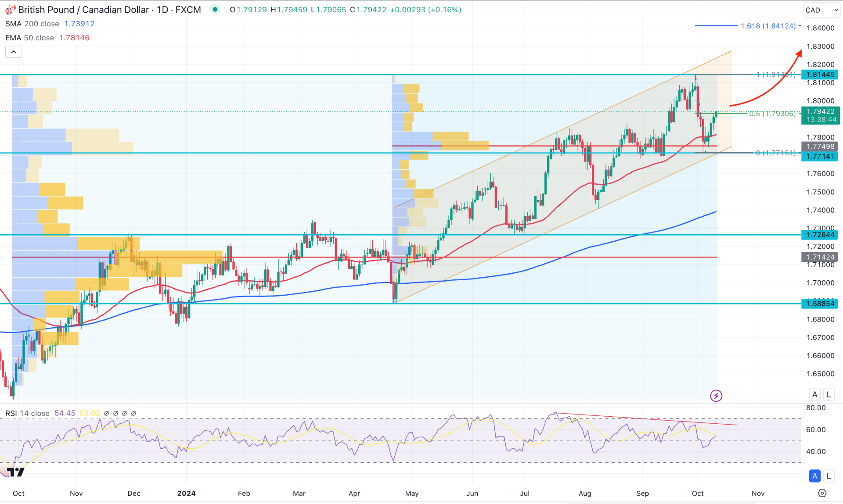The image size is (843, 504).
Task: Click the market status green dot indicator
Action: pos(215,9)
